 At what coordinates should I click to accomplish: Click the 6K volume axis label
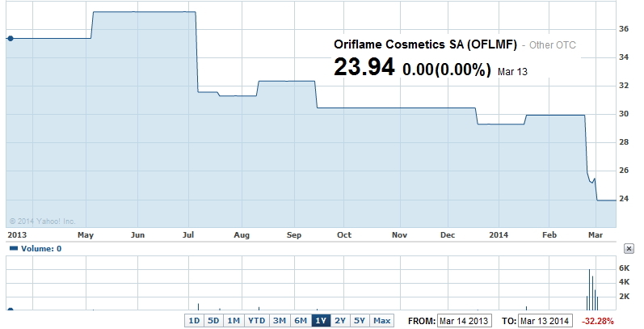pyautogui.click(x=625, y=268)
